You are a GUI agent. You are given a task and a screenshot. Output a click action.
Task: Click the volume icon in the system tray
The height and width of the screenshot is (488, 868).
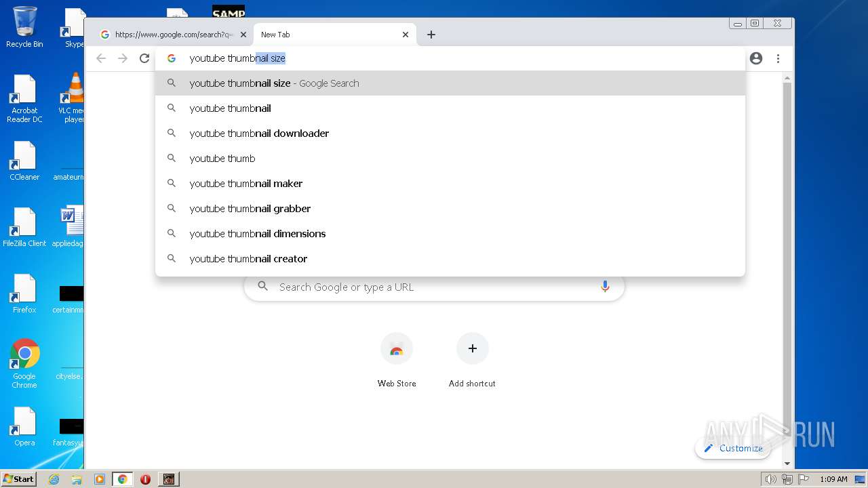click(771, 479)
